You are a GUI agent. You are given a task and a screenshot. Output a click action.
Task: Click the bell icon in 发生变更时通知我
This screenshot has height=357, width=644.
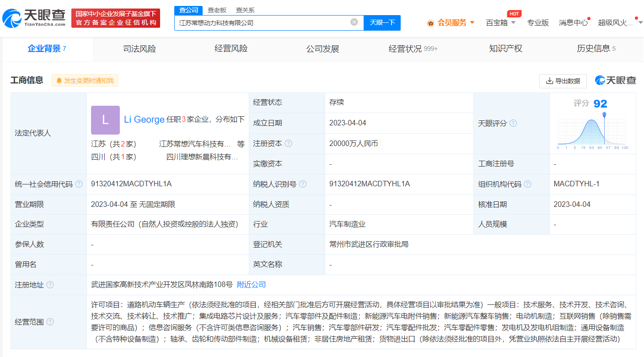click(x=59, y=81)
